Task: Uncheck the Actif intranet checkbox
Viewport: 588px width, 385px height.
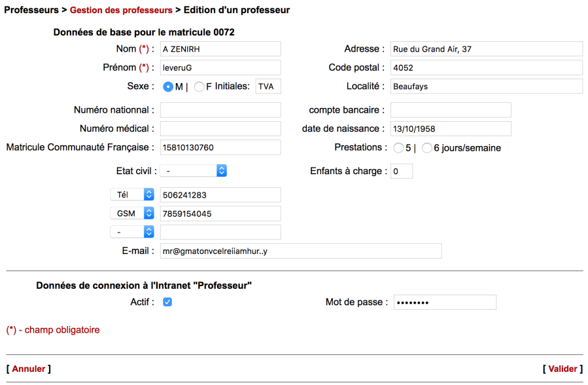Action: 169,302
